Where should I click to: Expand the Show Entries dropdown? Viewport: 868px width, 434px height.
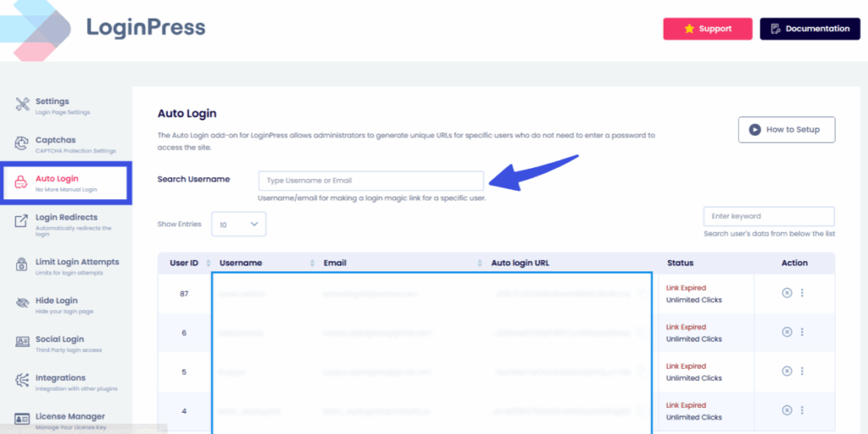pos(238,224)
